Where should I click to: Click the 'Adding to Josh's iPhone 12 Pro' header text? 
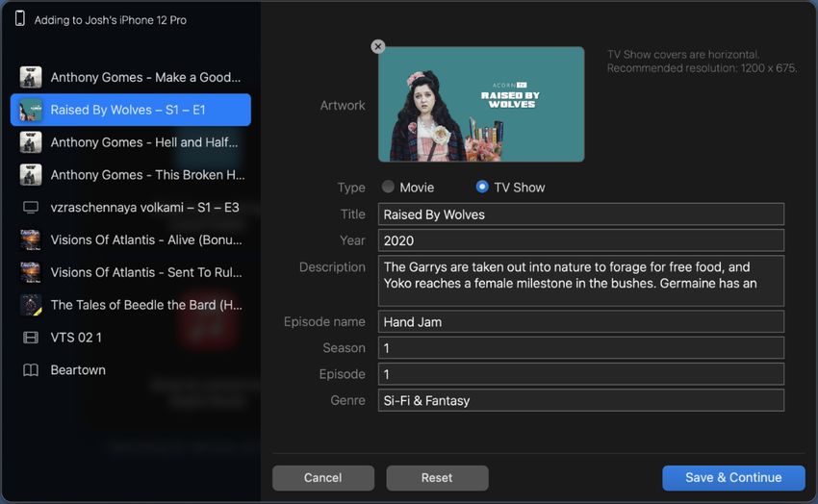(110, 20)
